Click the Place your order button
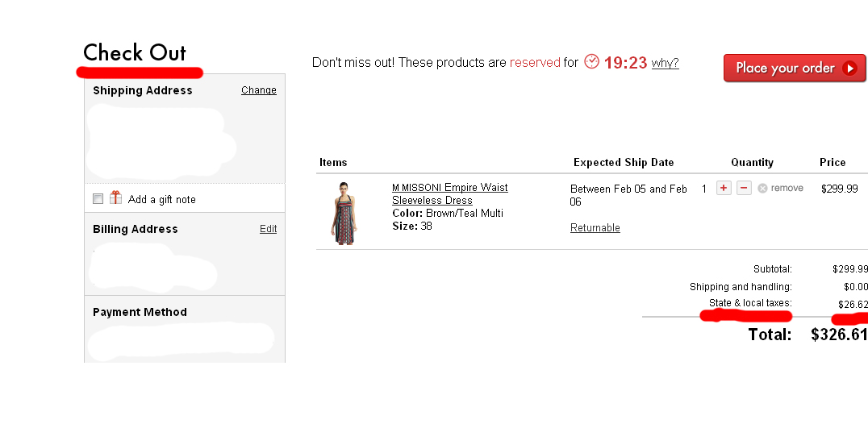The width and height of the screenshot is (868, 424). [795, 68]
